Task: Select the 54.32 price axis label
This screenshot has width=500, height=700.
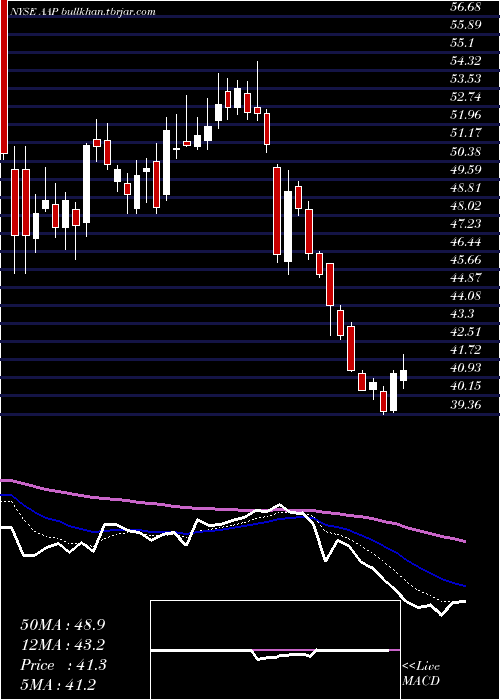Action: point(465,61)
